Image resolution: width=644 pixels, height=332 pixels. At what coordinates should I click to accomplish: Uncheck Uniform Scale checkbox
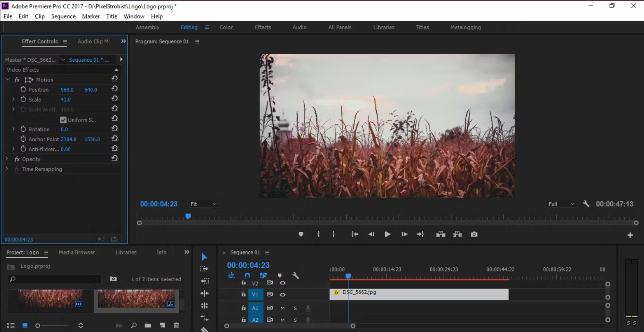point(63,120)
